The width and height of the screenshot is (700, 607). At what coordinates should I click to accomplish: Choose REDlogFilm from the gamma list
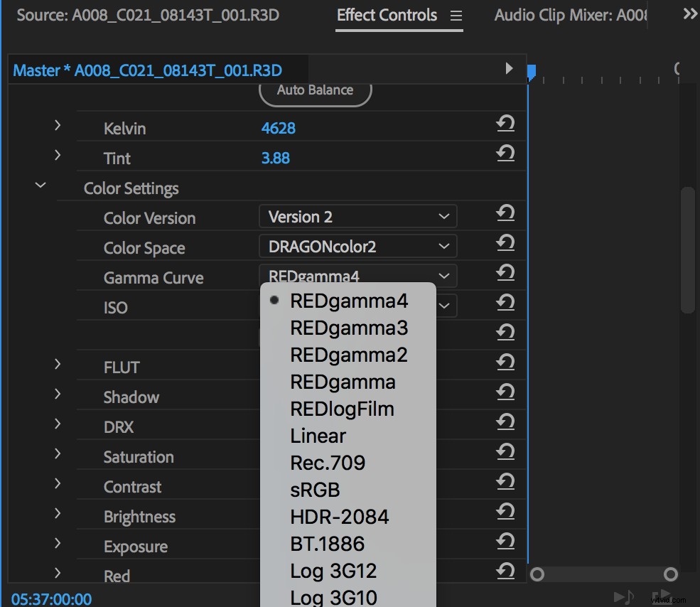(x=342, y=409)
